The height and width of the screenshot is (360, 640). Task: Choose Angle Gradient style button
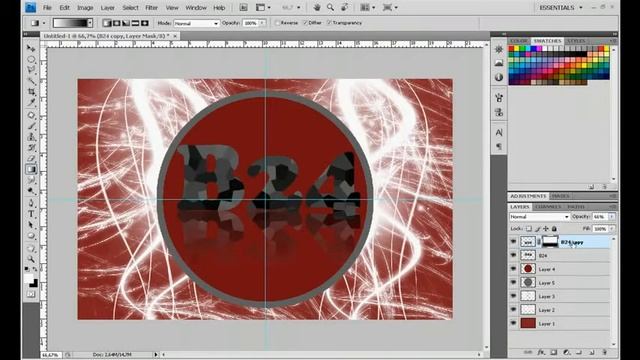click(x=126, y=23)
